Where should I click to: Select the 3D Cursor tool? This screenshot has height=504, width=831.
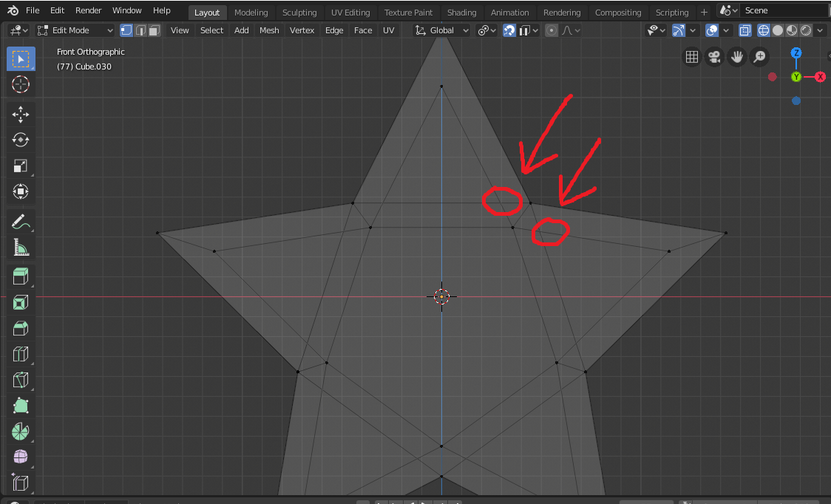(x=21, y=85)
